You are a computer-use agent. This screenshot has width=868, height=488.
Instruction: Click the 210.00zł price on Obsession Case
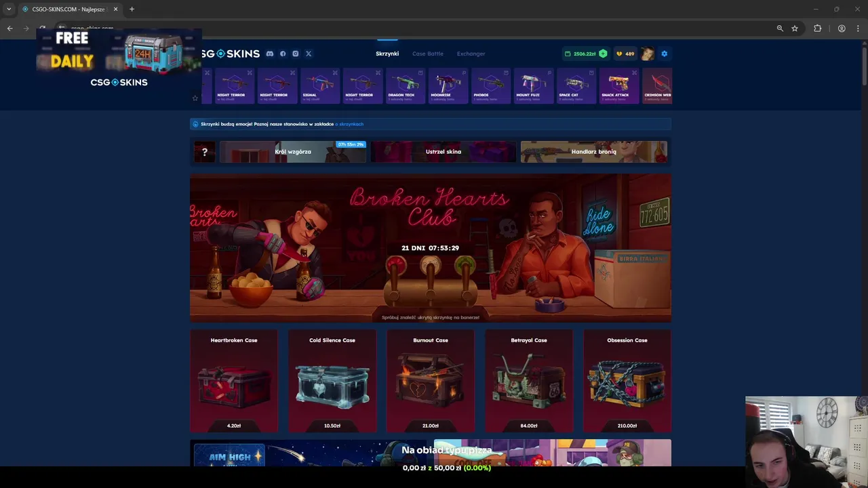coord(627,426)
